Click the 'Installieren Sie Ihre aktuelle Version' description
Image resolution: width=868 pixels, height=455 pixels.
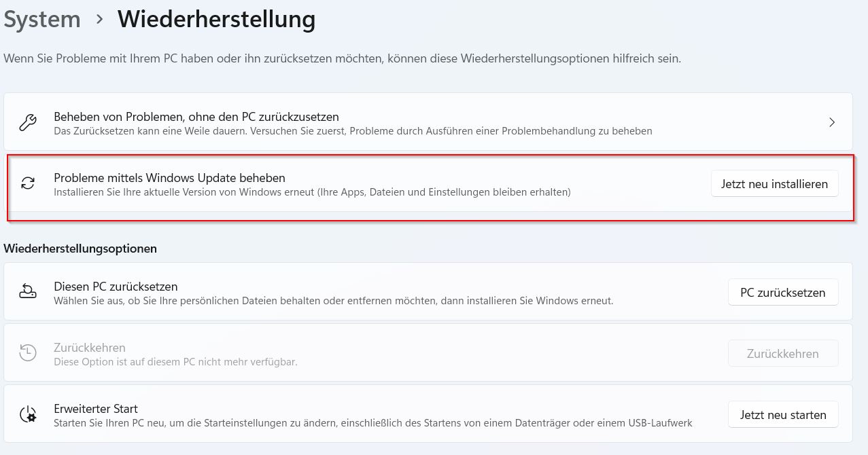312,192
